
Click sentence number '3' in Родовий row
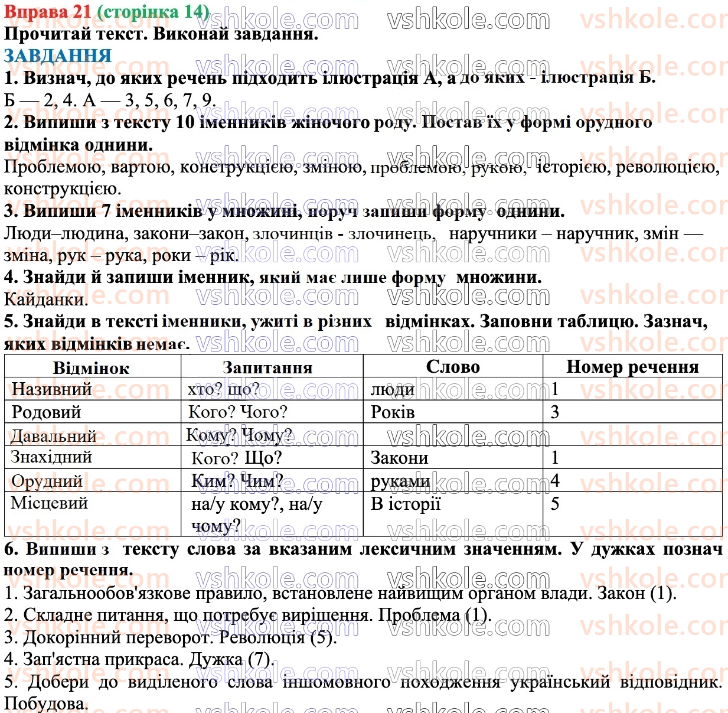click(x=554, y=412)
